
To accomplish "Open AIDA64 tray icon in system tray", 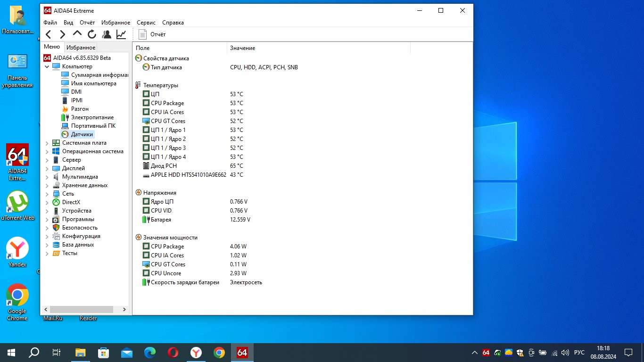I will (486, 353).
